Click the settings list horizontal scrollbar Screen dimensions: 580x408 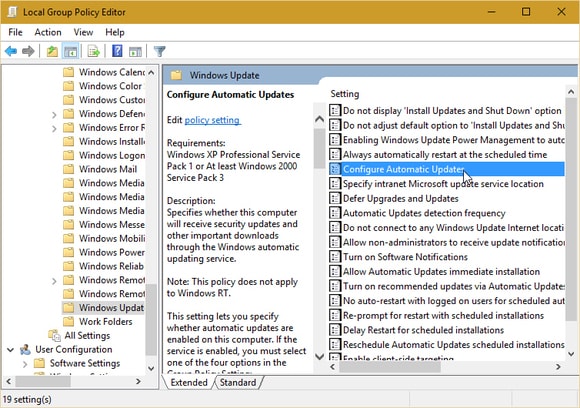pyautogui.click(x=445, y=367)
